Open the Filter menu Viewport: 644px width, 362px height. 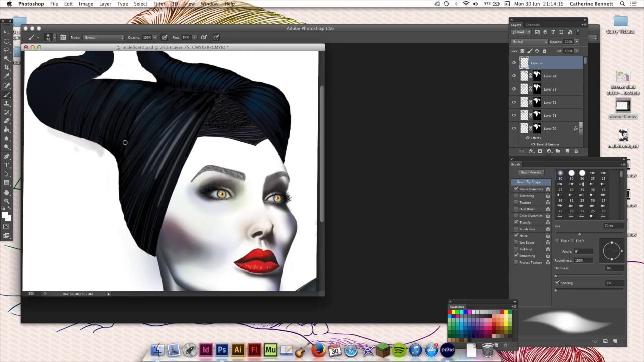(159, 4)
